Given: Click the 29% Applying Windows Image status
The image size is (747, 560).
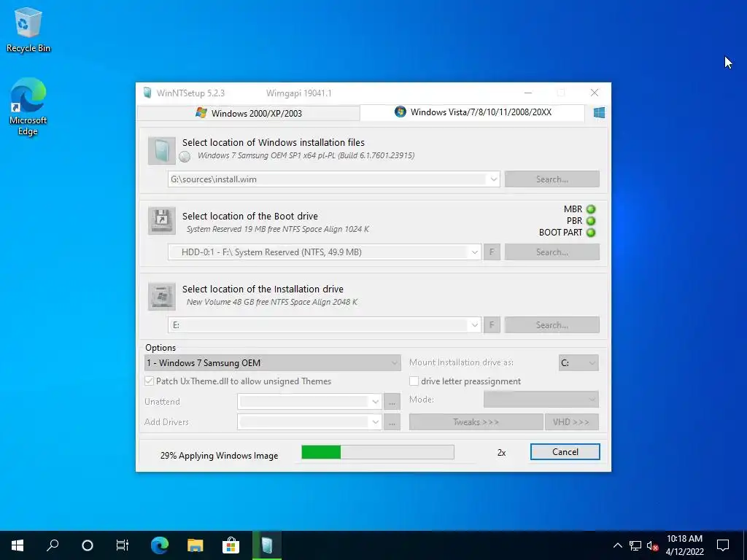Looking at the screenshot, I should point(219,456).
